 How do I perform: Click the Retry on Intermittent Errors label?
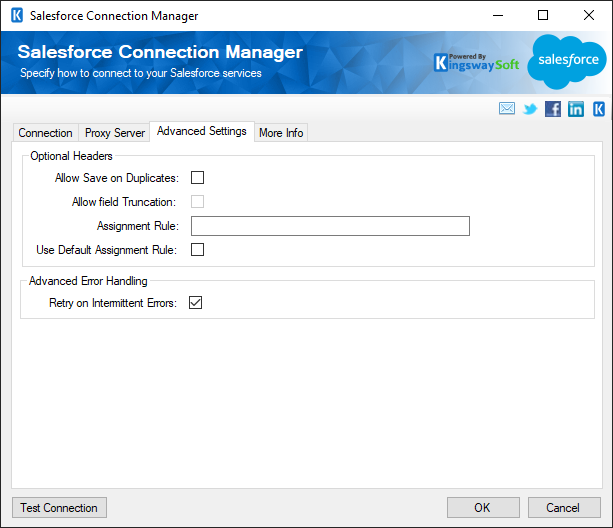pyautogui.click(x=113, y=303)
